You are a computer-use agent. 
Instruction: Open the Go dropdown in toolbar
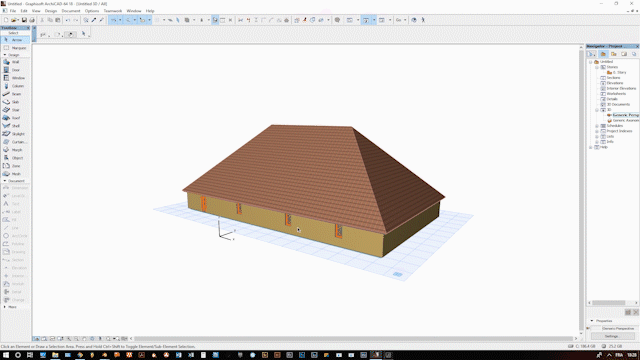click(405, 20)
